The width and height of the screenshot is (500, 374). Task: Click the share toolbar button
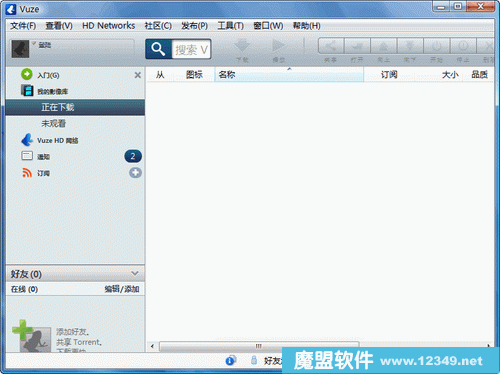pyautogui.click(x=331, y=46)
